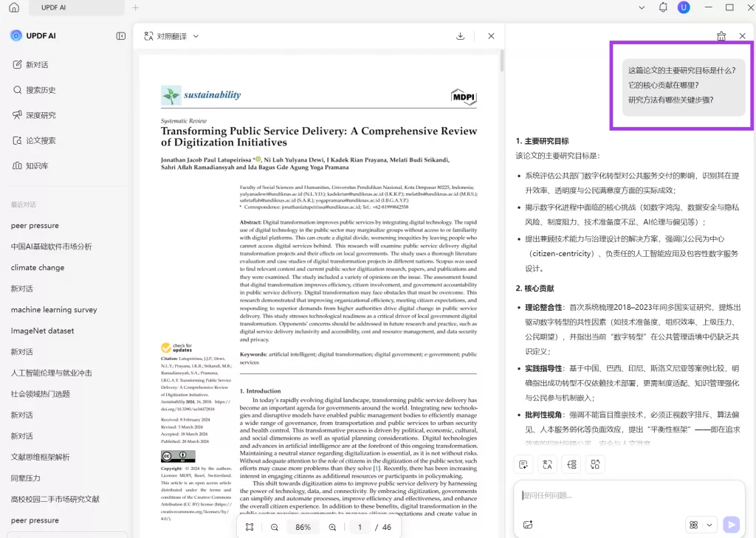Image resolution: width=756 pixels, height=538 pixels.
Task: Select 知识库 from the sidebar
Action: [37, 166]
